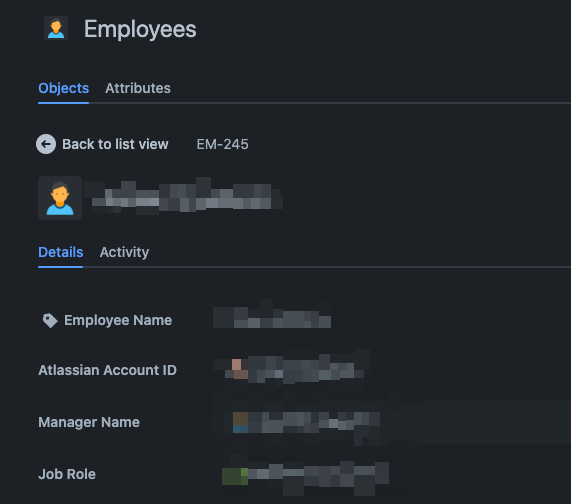
Task: Click the tag icon beside Employee Name
Action: coord(50,320)
